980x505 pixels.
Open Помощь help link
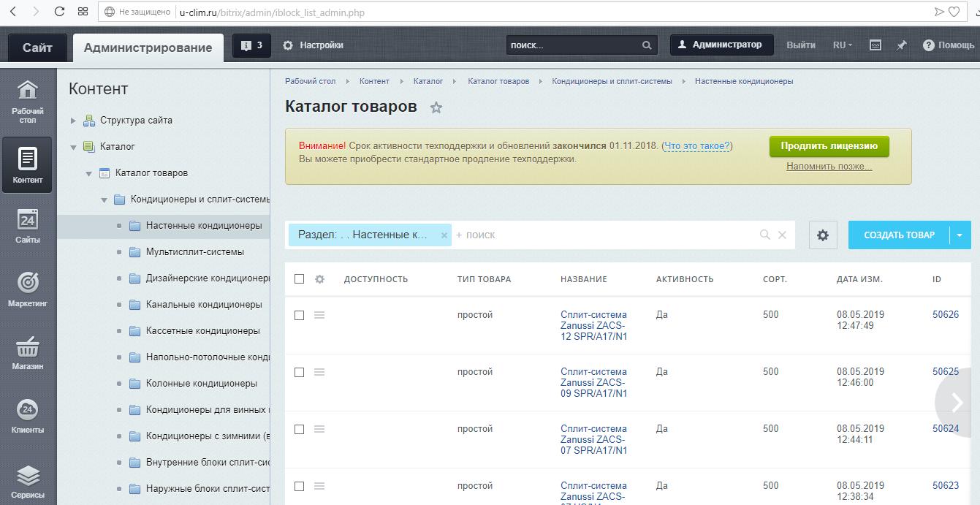[949, 45]
